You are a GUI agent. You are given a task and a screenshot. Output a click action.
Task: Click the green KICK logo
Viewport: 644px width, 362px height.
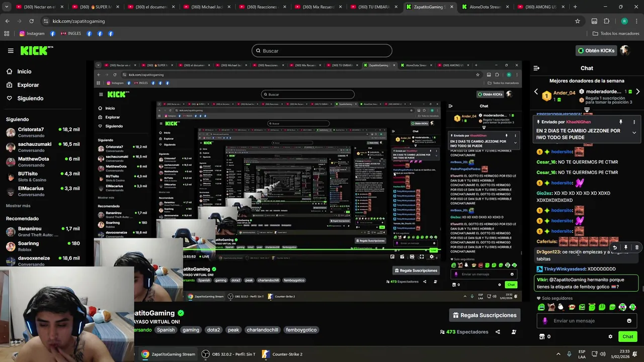(x=36, y=50)
